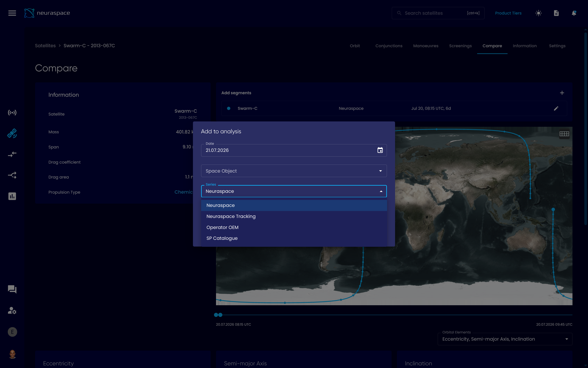The image size is (588, 368).
Task: Collapse the Series dropdown
Action: 381,191
